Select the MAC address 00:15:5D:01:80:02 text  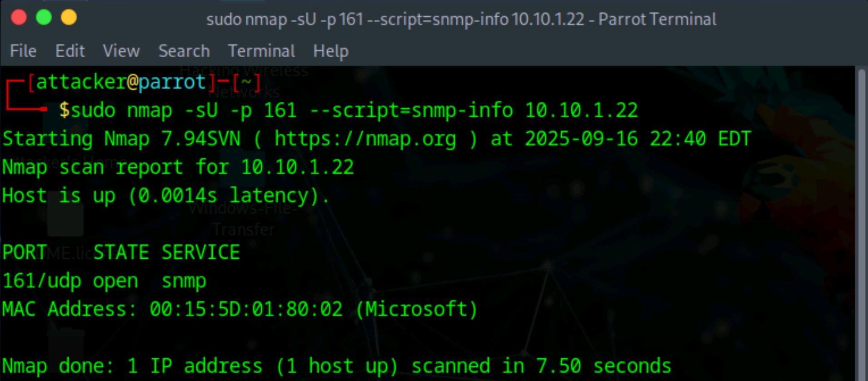[x=246, y=310]
